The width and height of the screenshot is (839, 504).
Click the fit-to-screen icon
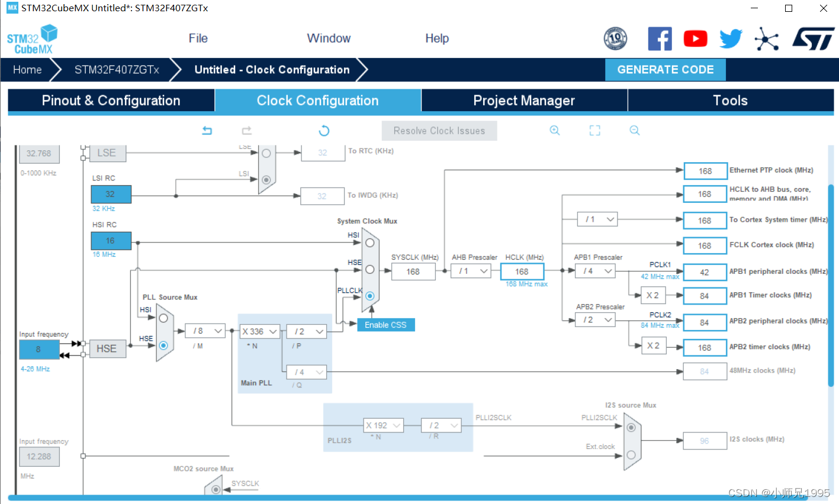595,130
